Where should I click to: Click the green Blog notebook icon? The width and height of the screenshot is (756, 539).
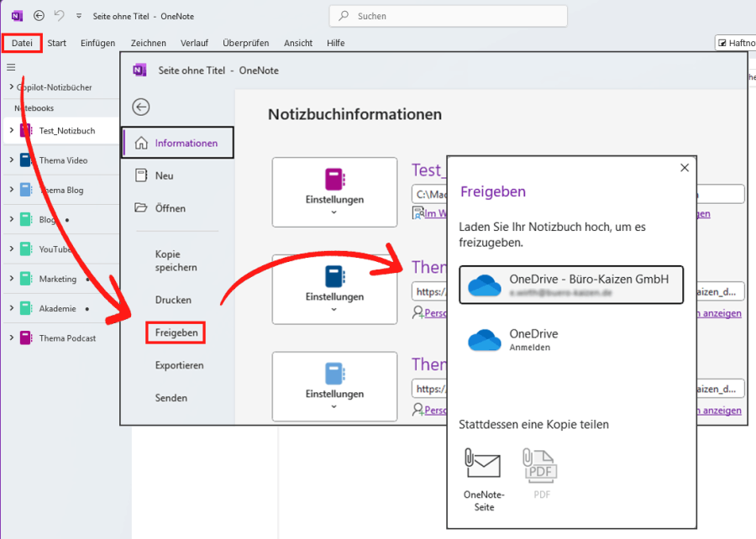point(26,220)
